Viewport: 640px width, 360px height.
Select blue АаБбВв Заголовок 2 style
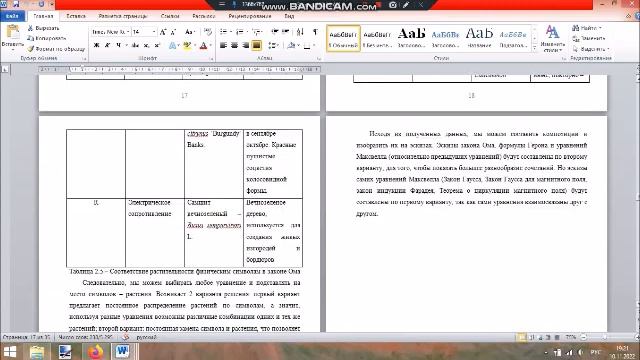click(x=445, y=38)
